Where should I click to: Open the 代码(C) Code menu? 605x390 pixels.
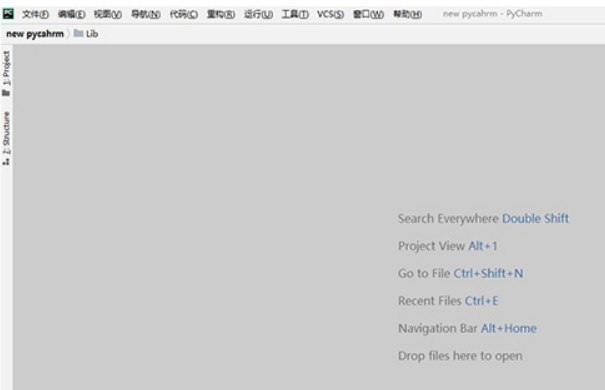(x=184, y=14)
